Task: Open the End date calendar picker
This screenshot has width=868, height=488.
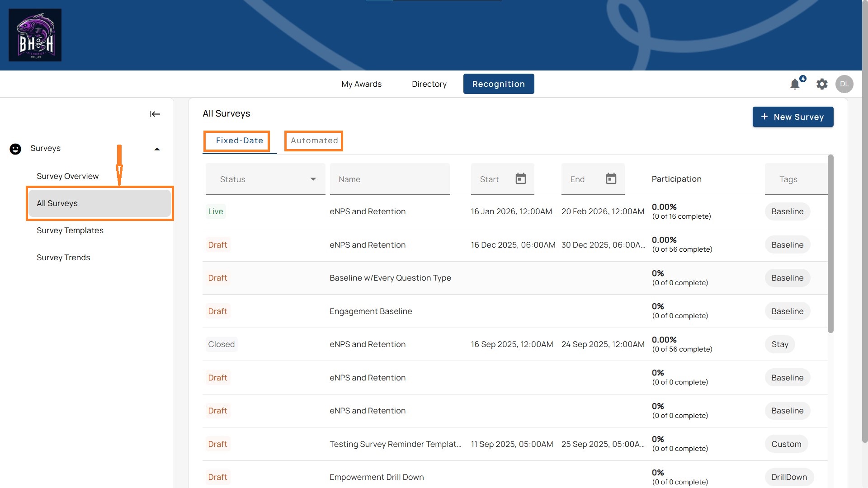Action: 611,179
